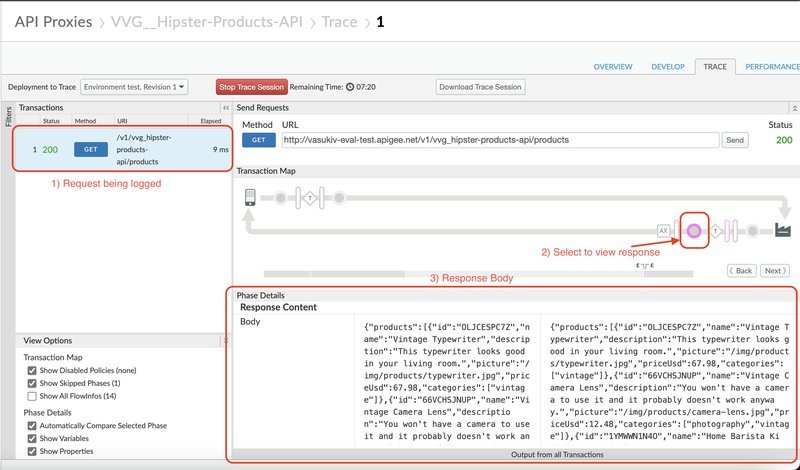This screenshot has width=800, height=470.
Task: Click the pink bar right of the response T diamond
Action: click(728, 231)
